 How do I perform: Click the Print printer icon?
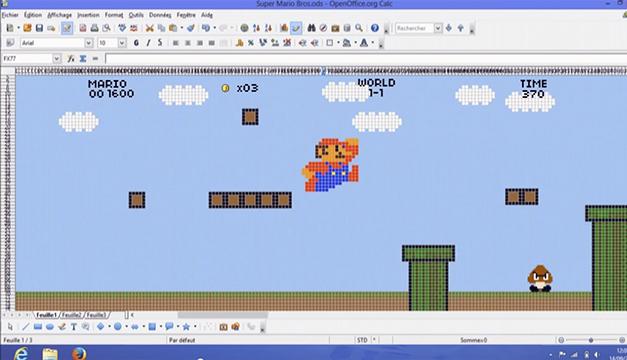94,28
